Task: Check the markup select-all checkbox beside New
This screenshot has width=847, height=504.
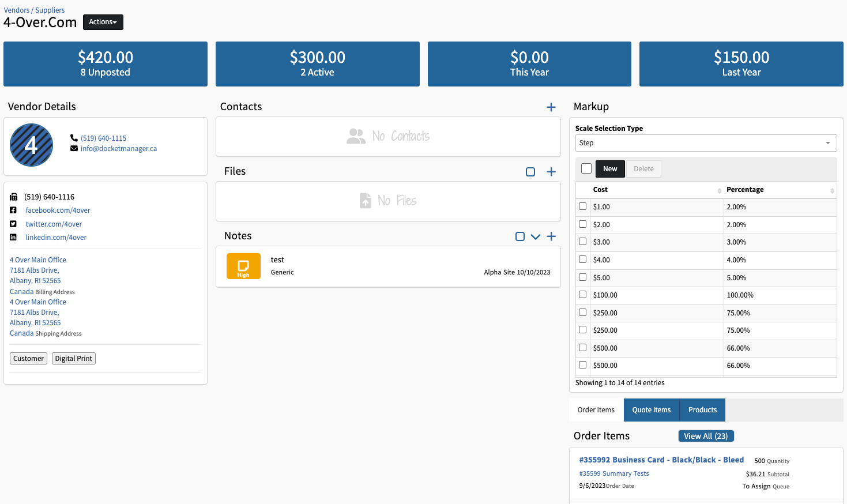Action: [586, 168]
